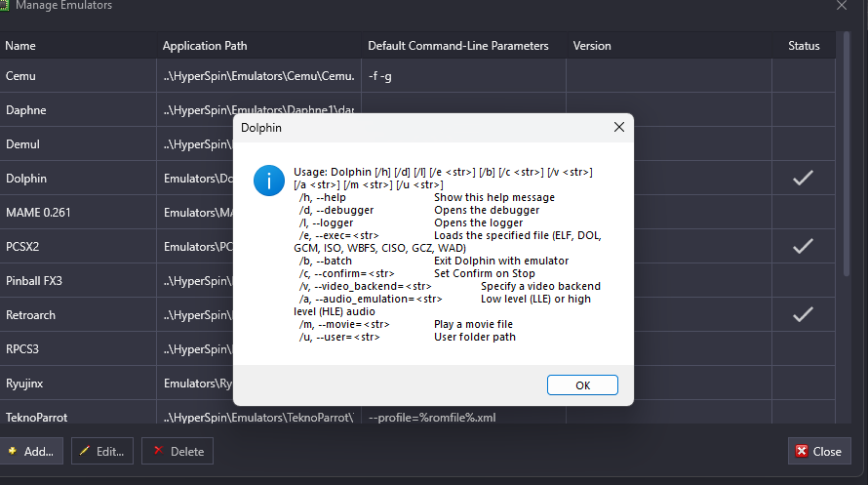The image size is (868, 485).
Task: Click the Edit... button
Action: (x=102, y=451)
